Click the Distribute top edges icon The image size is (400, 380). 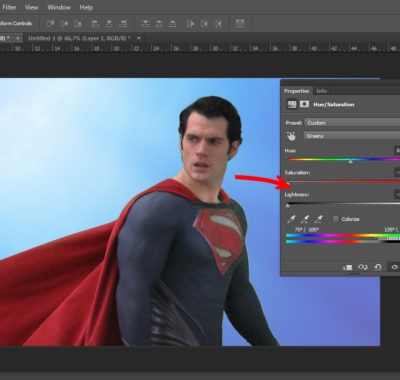tap(145, 24)
